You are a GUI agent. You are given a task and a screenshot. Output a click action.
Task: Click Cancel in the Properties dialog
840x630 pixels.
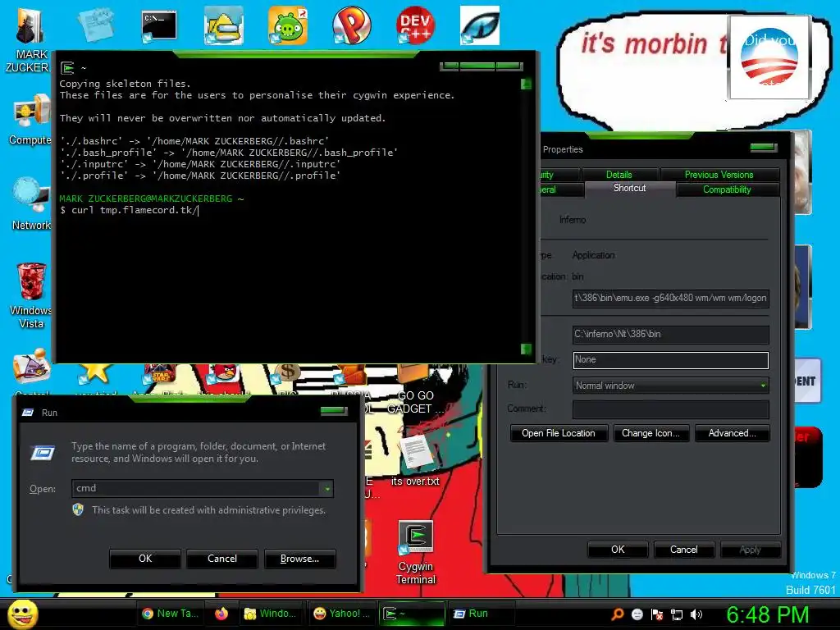click(x=684, y=549)
